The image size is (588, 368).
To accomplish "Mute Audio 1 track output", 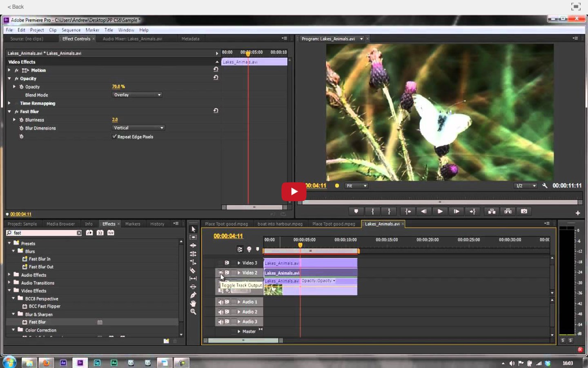I will 220,302.
